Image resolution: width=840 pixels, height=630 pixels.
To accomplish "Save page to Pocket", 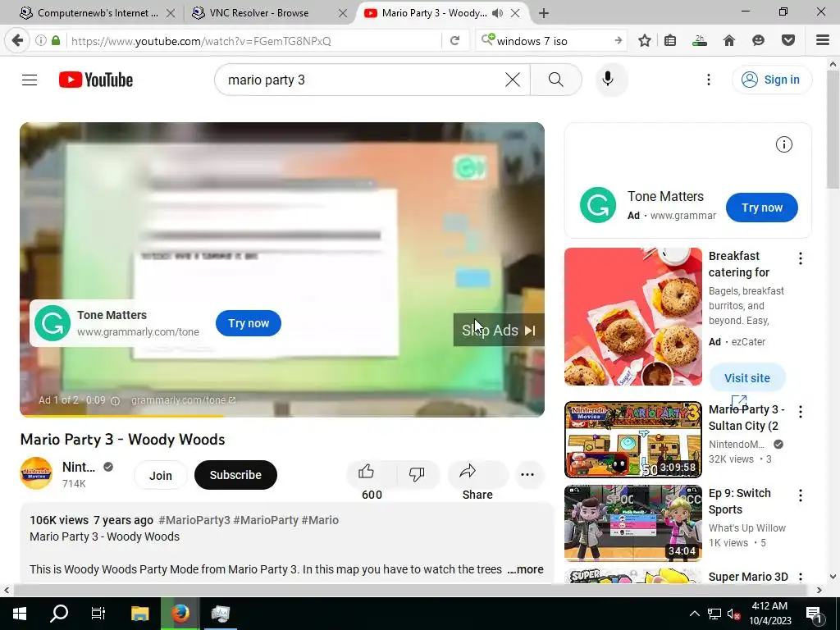I will 788,41.
